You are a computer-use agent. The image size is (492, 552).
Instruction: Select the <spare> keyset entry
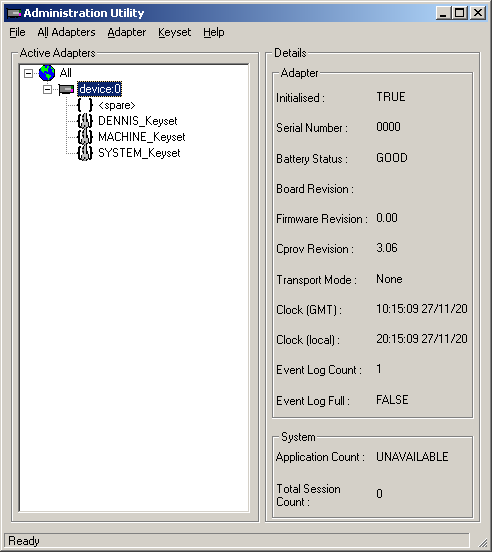point(117,105)
